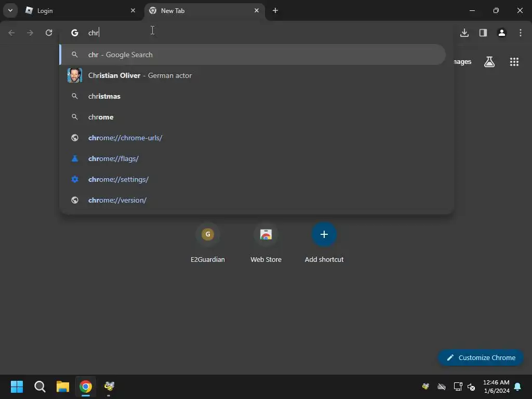
Task: Click the cloud sync tray icon
Action: click(442, 387)
